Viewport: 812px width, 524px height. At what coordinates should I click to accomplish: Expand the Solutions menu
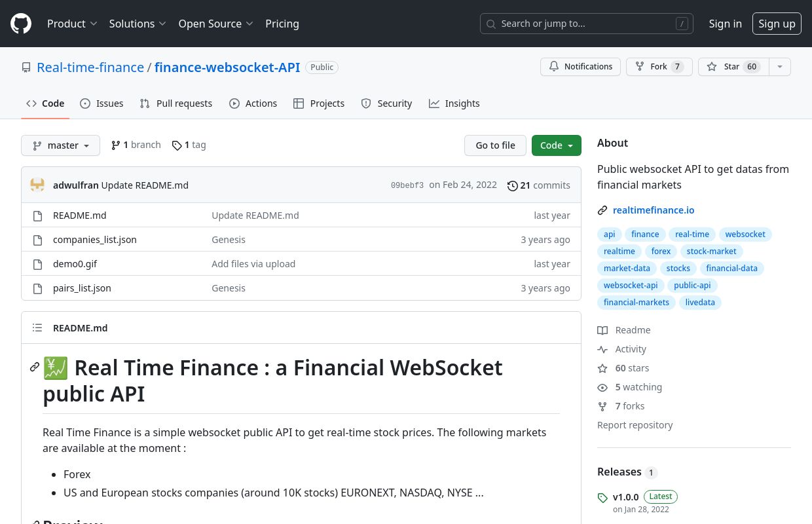pos(138,24)
